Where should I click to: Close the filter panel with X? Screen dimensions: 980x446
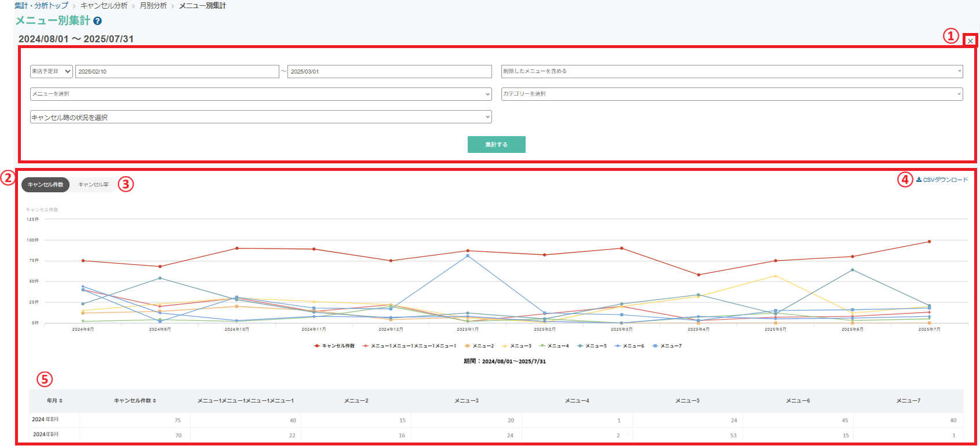point(970,41)
